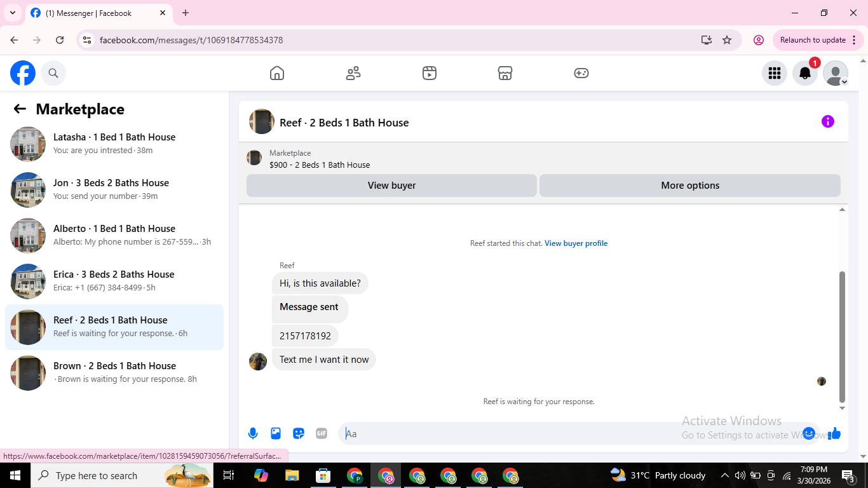Image resolution: width=868 pixels, height=488 pixels.
Task: Click the More options button
Action: click(690, 186)
